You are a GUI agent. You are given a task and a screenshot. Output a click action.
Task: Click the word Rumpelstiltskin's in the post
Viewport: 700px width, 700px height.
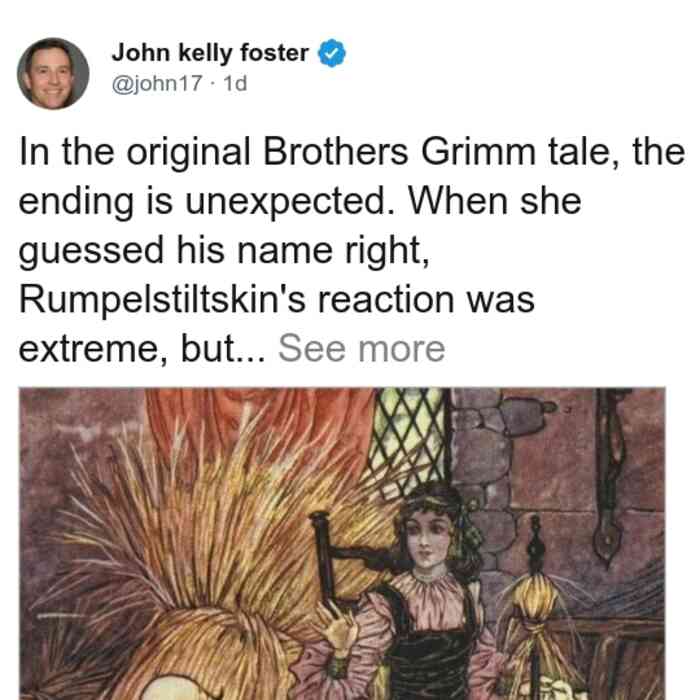point(162,300)
